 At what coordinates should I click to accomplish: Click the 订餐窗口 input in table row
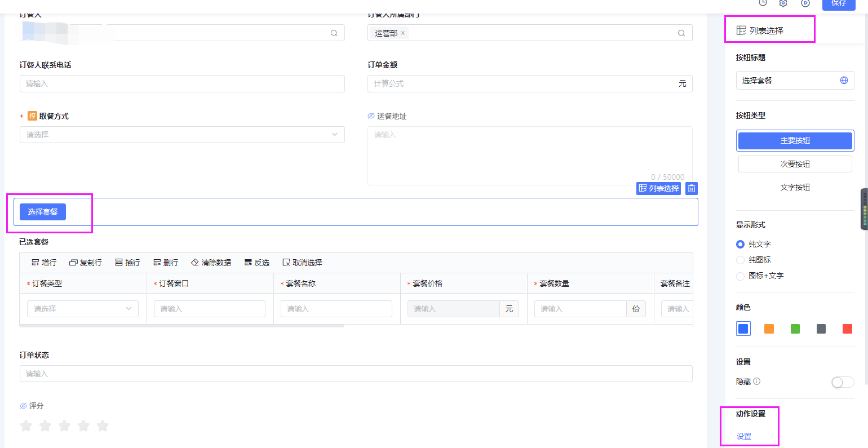click(x=210, y=309)
